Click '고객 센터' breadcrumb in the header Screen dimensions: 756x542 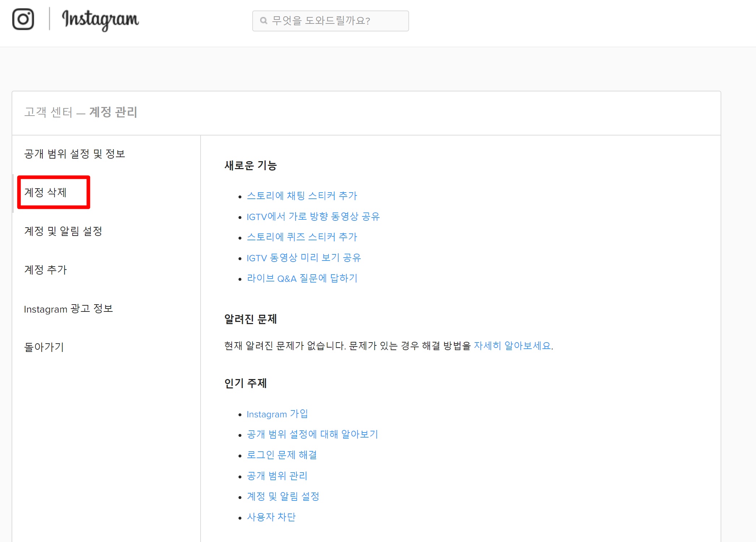click(x=48, y=112)
